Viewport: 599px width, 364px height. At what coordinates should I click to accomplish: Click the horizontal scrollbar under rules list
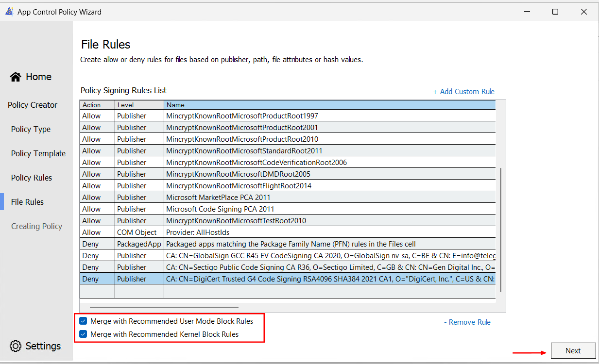[164, 307]
